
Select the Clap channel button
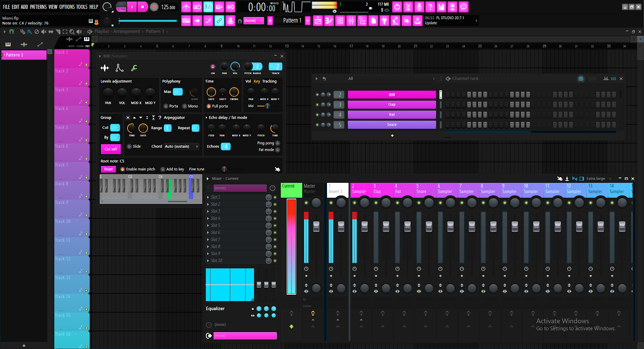click(x=392, y=104)
